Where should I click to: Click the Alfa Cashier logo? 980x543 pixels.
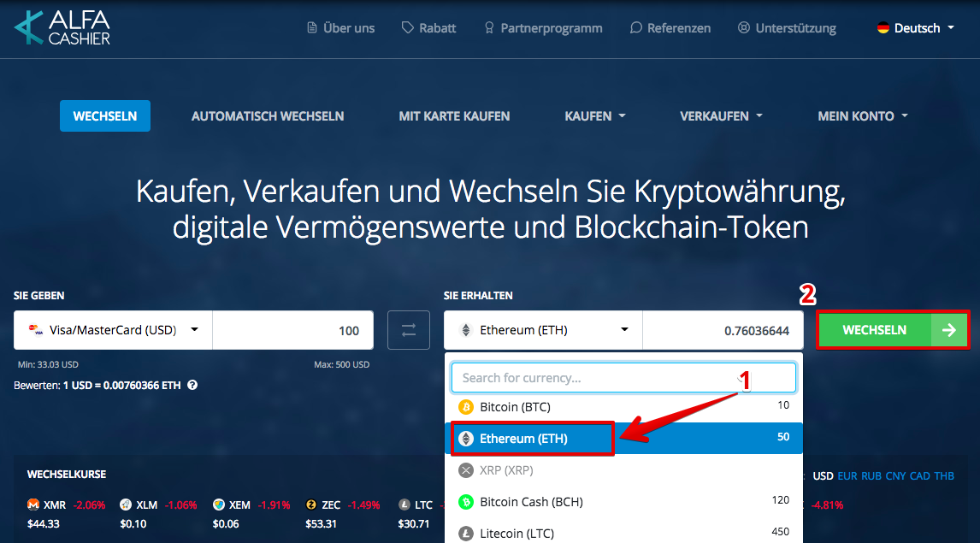62,27
